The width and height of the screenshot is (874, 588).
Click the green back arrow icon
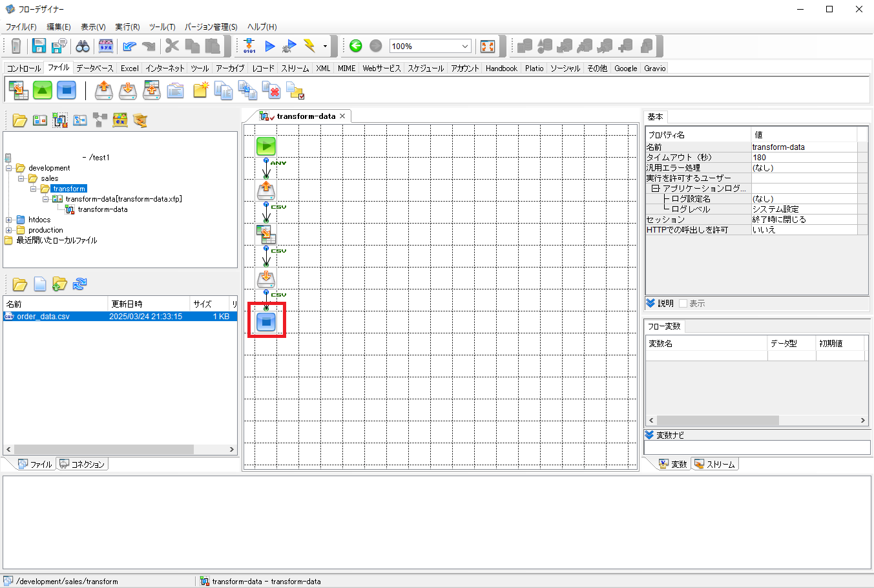[x=355, y=46]
